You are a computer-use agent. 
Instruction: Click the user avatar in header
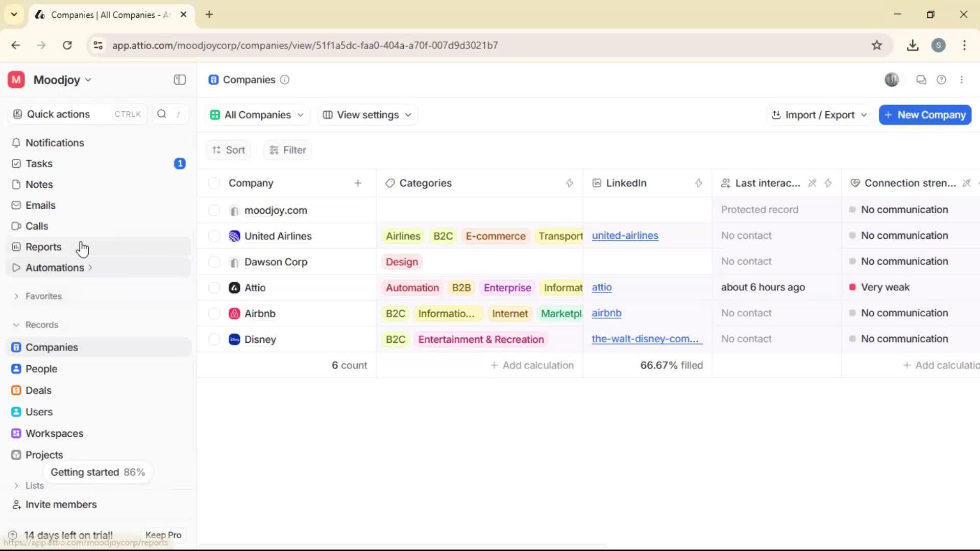click(x=892, y=80)
